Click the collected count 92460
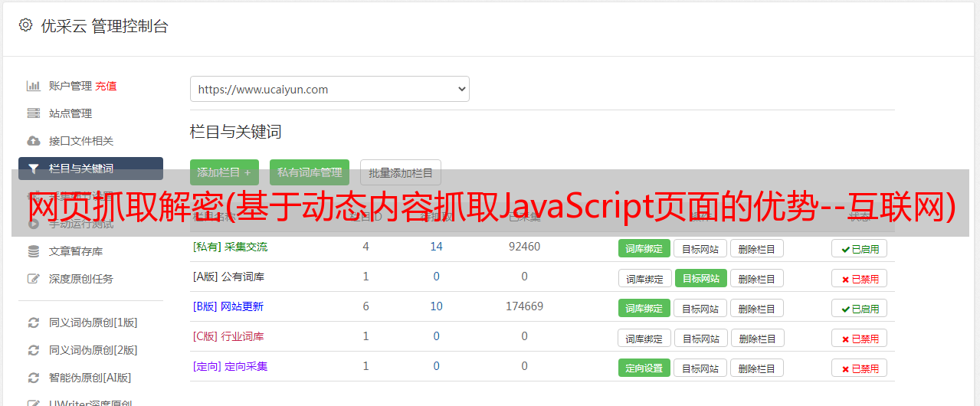 (x=524, y=247)
